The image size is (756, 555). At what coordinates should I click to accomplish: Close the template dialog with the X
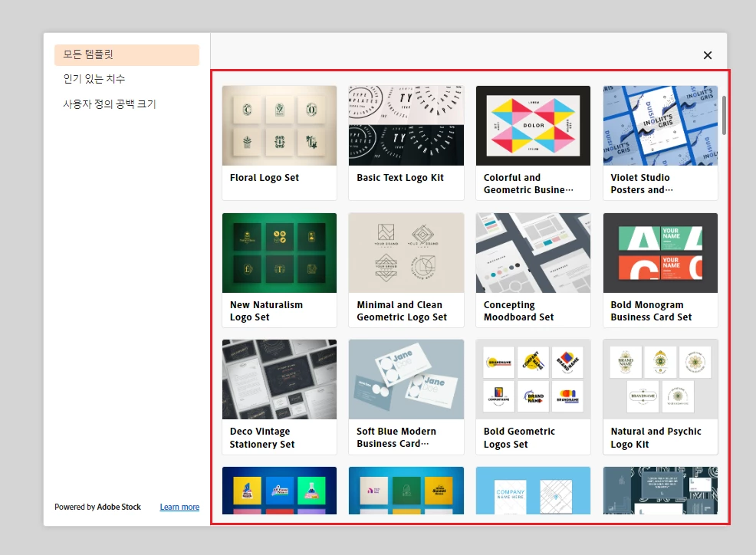click(707, 55)
